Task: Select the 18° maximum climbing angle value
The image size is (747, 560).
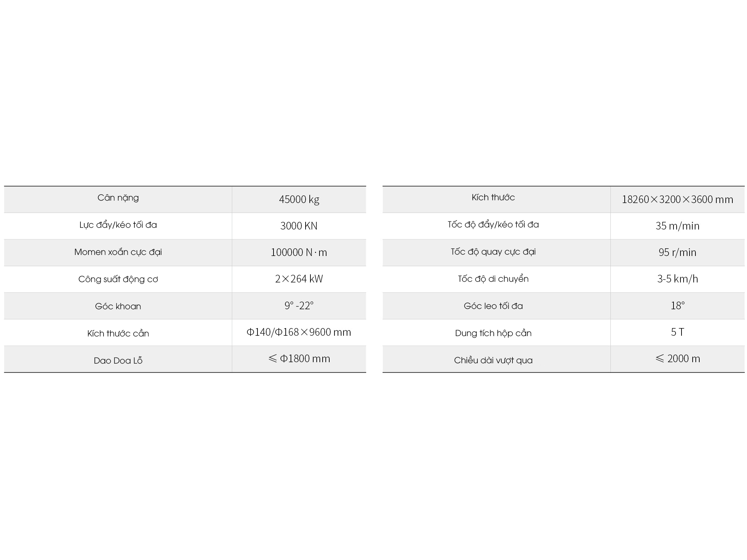Action: [677, 306]
